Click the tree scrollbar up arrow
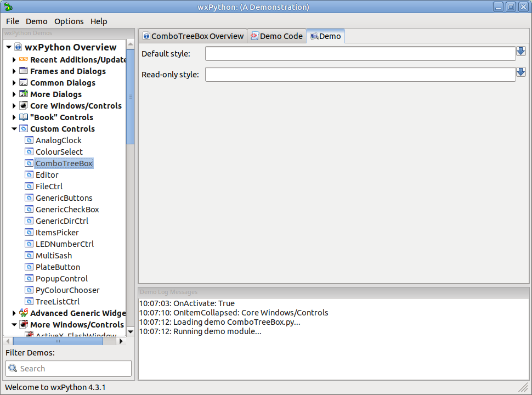Screen dimensions: 532x395 coord(131,44)
